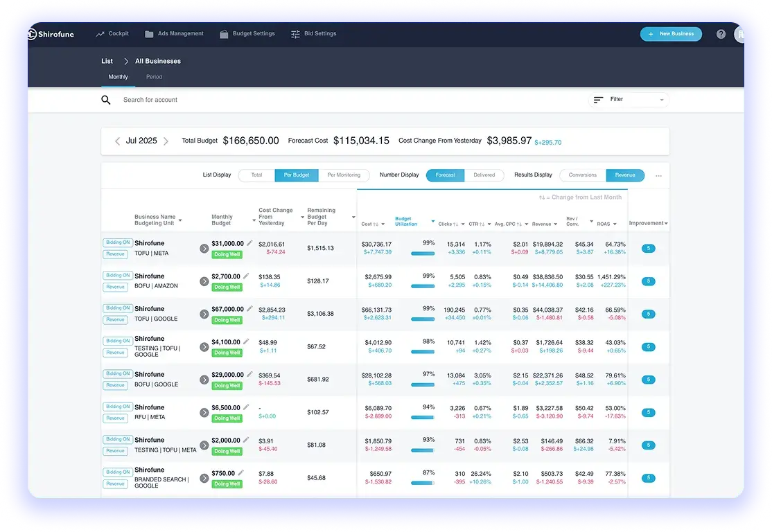
Task: Open arrow circle for BRANDED SEARCH | GOOGLE row
Action: tap(204, 478)
